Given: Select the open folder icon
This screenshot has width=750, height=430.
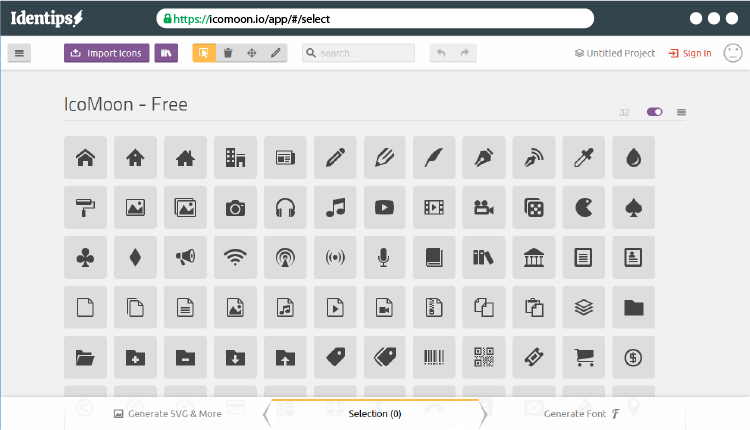Looking at the screenshot, I should 86,357.
